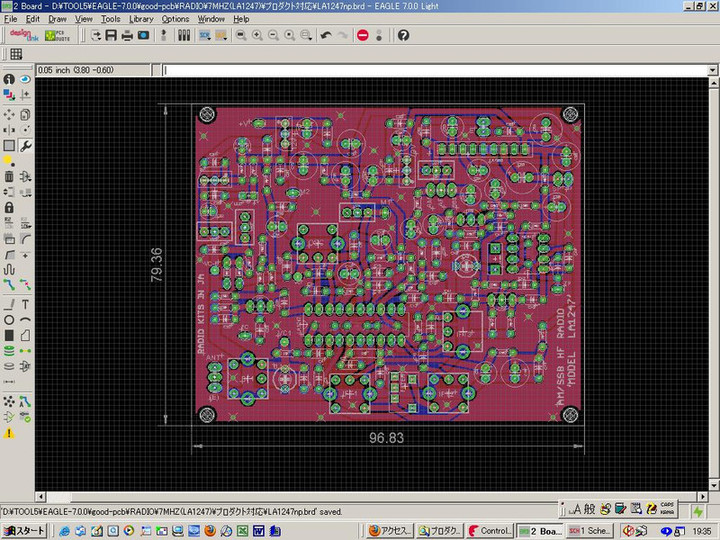Open the Tools menu

click(110, 19)
